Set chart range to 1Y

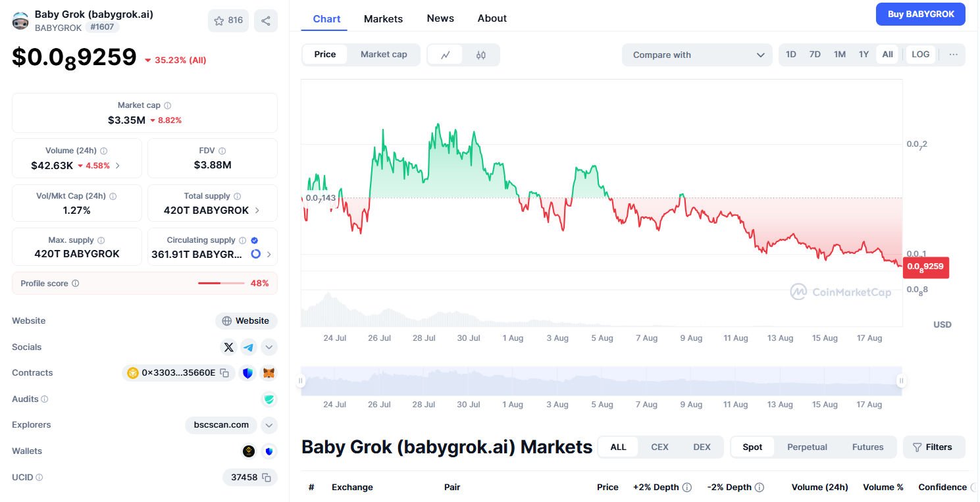coord(864,55)
